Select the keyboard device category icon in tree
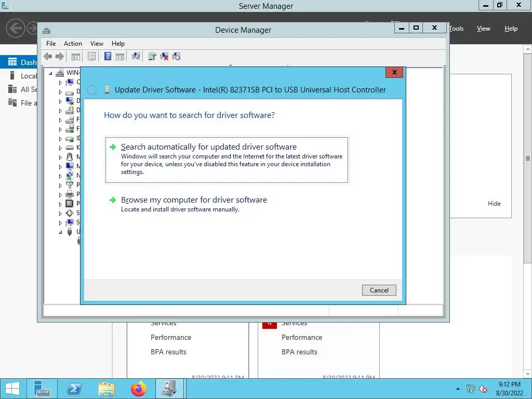Viewport: 532px width, 399px height. (x=70, y=148)
